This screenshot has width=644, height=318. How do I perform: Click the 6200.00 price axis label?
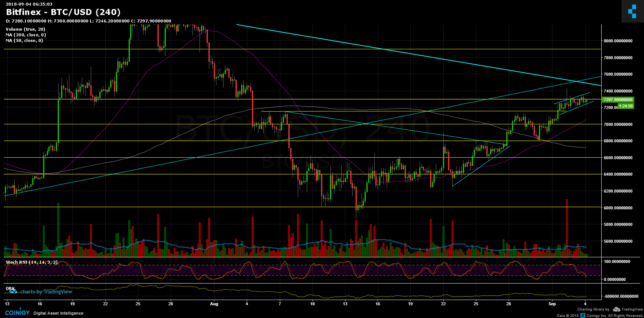pos(618,191)
